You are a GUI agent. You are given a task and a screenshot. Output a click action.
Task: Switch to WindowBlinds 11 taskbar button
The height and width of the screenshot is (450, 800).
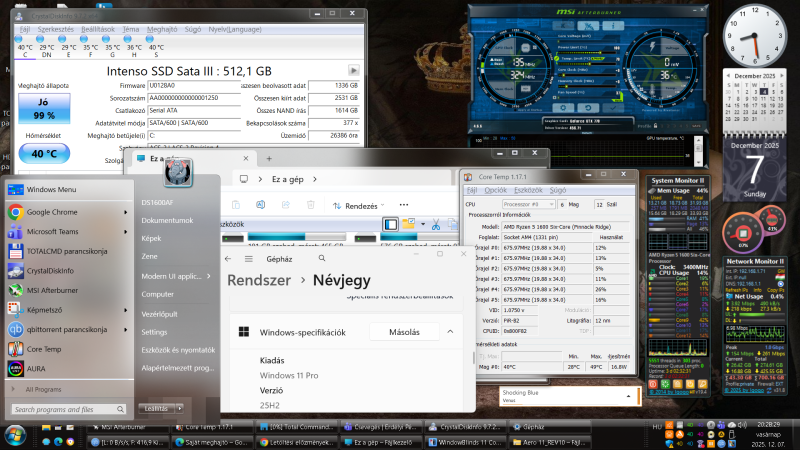click(x=465, y=442)
